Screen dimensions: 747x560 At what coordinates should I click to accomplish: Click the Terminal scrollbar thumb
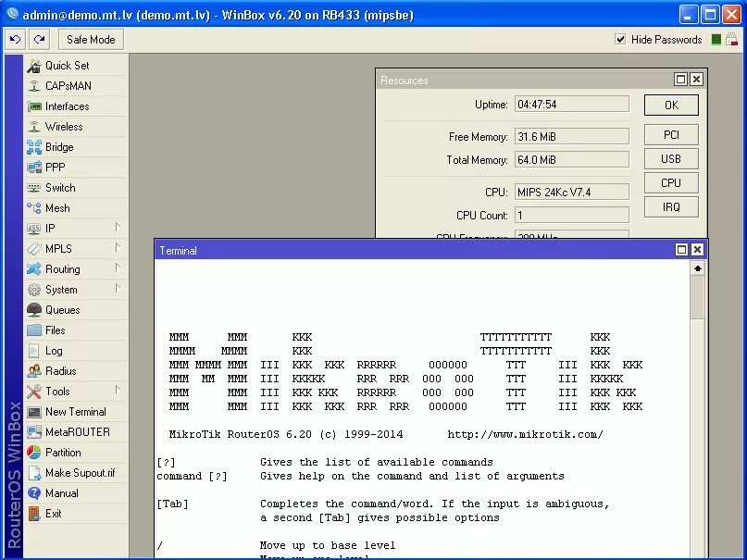point(697,298)
